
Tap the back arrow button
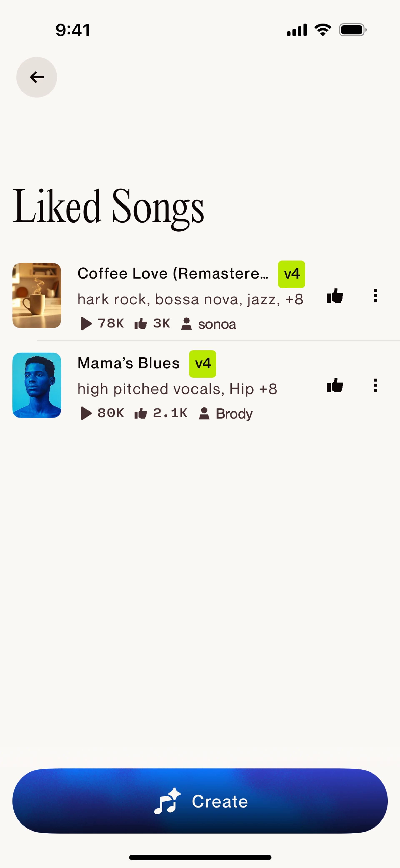pyautogui.click(x=37, y=77)
